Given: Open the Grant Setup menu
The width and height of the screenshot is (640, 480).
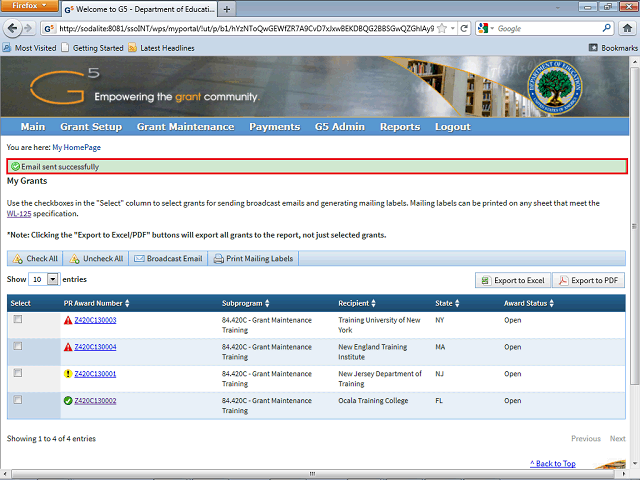Looking at the screenshot, I should coord(91,127).
